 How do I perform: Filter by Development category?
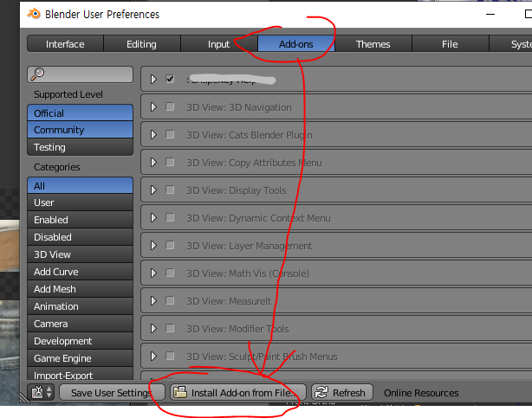point(80,341)
